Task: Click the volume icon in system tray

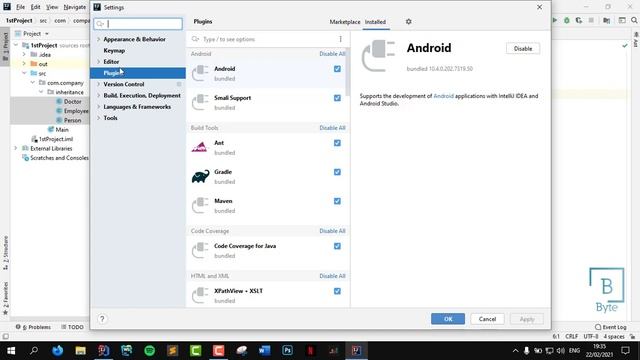Action: point(561,351)
